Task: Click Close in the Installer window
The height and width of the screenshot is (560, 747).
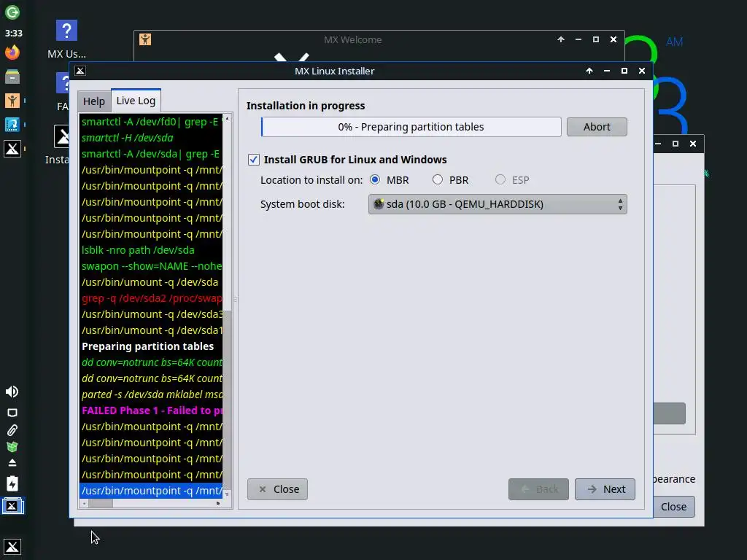Action: [x=277, y=489]
